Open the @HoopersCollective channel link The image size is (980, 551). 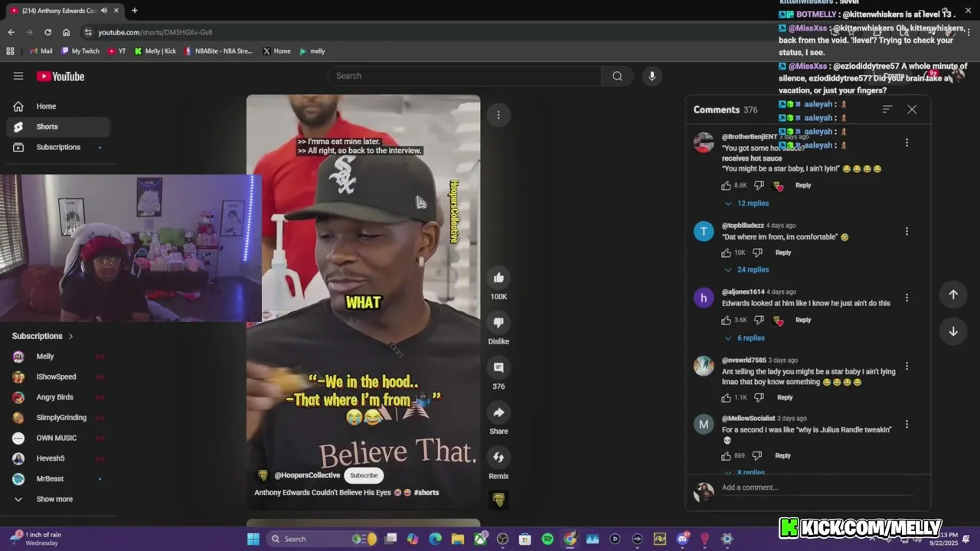(307, 475)
